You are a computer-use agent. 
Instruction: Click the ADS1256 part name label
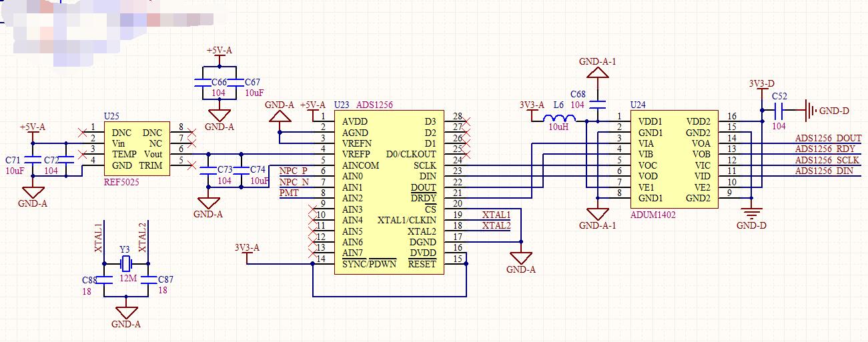point(375,105)
